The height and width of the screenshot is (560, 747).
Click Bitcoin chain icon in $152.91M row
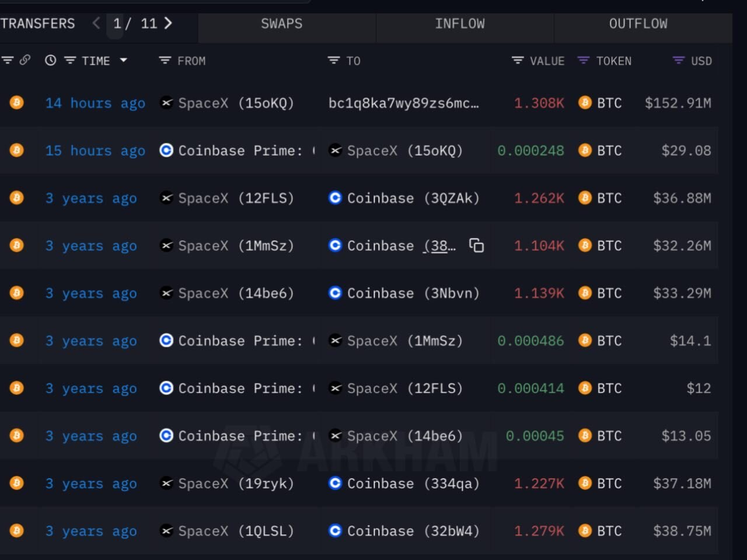point(16,103)
